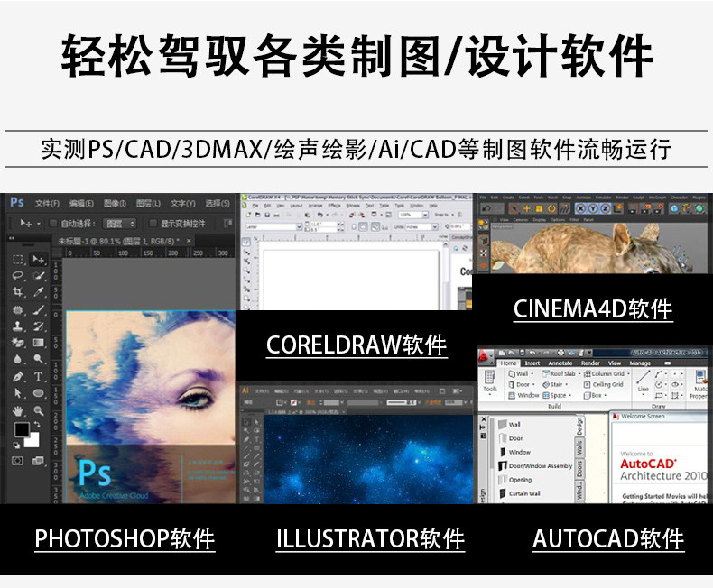The image size is (713, 588).
Task: Select the Spot Healing Brush tool
Action: pyautogui.click(x=18, y=310)
